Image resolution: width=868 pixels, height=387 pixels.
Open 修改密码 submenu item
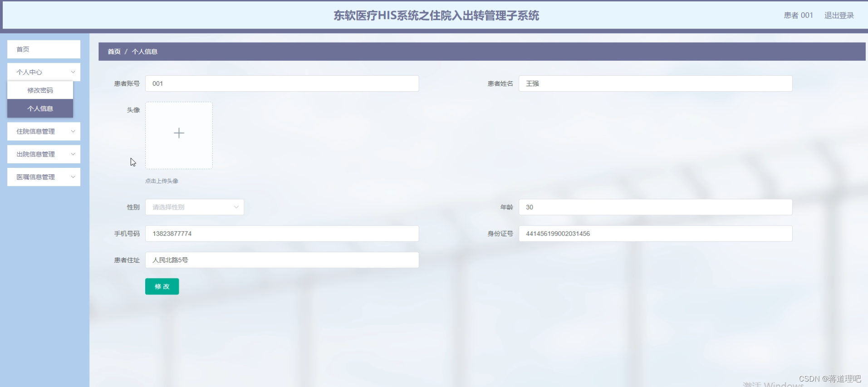point(40,90)
